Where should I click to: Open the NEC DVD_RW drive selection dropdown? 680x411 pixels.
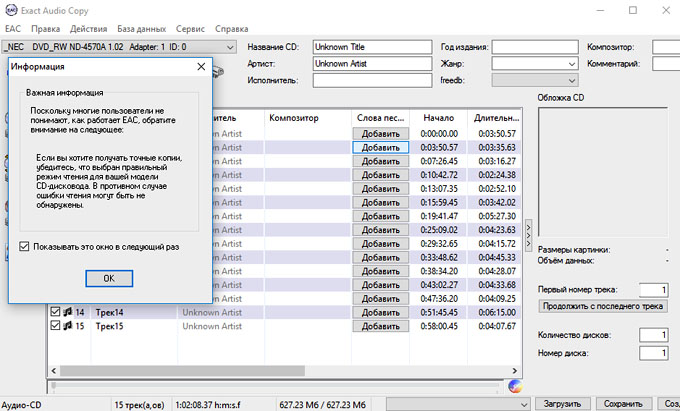pyautogui.click(x=230, y=47)
